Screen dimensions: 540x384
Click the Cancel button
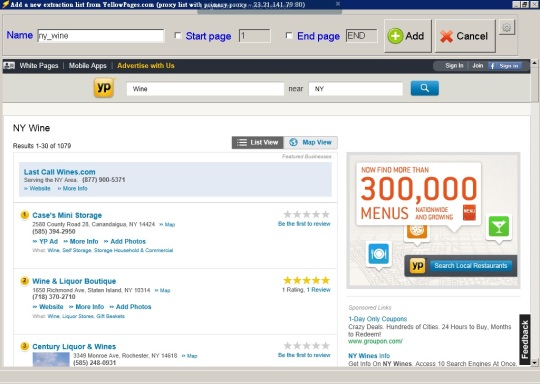click(x=465, y=36)
